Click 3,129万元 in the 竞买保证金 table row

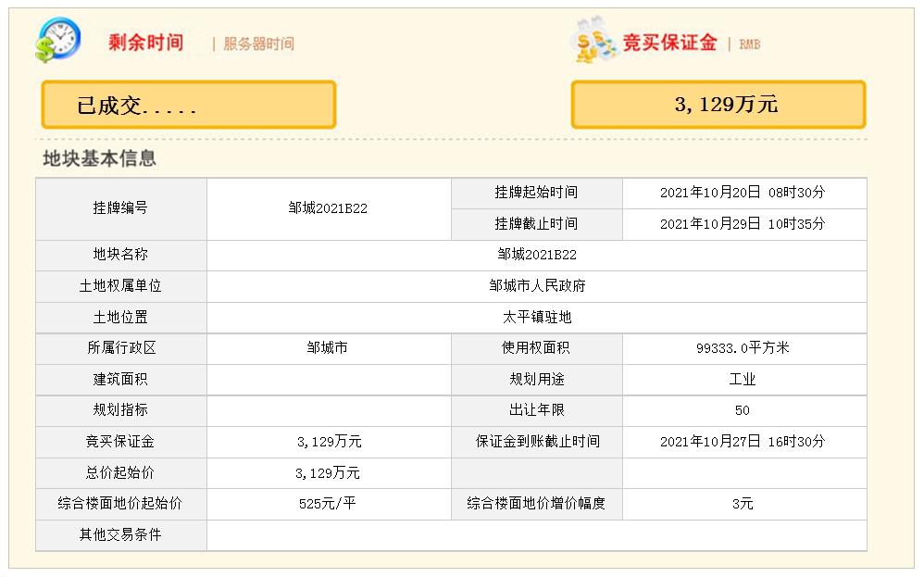click(329, 442)
